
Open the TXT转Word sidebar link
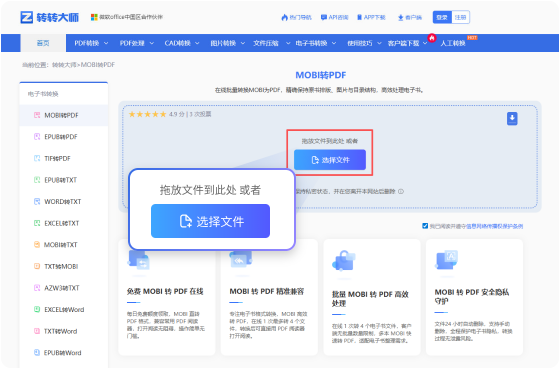click(x=60, y=331)
